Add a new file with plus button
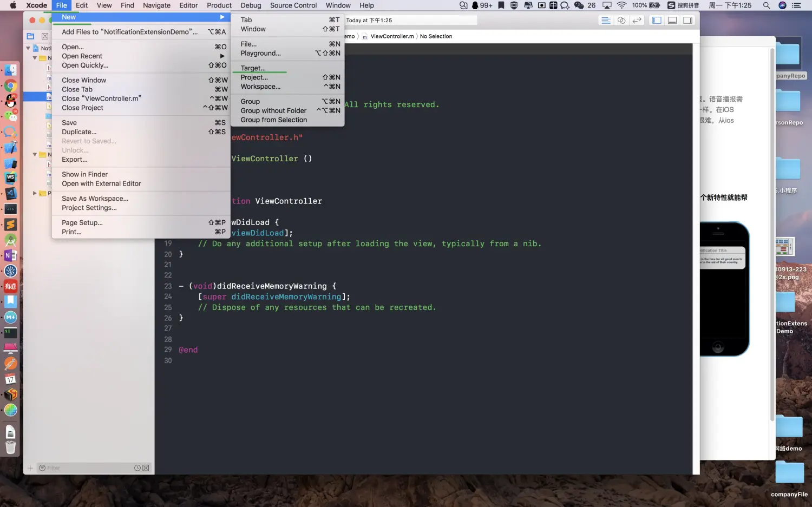Screen dimensions: 812x507 pos(30,468)
